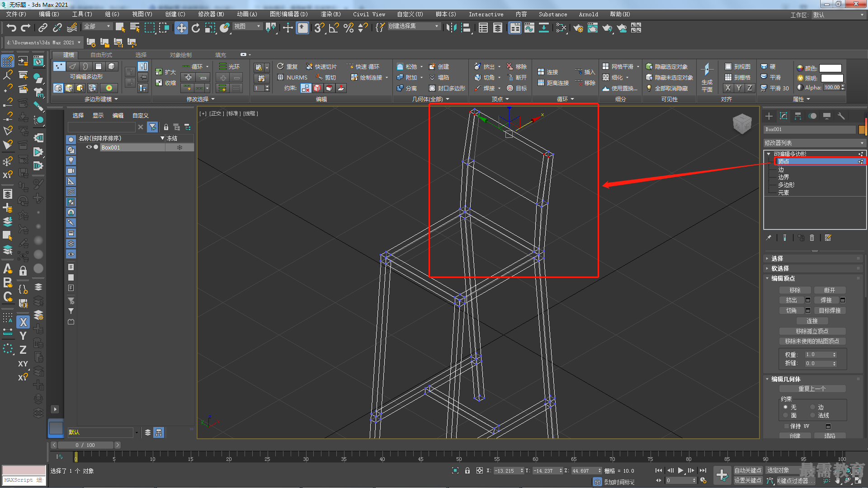Activate the Select and Link tool
The image size is (868, 488).
tap(42, 28)
